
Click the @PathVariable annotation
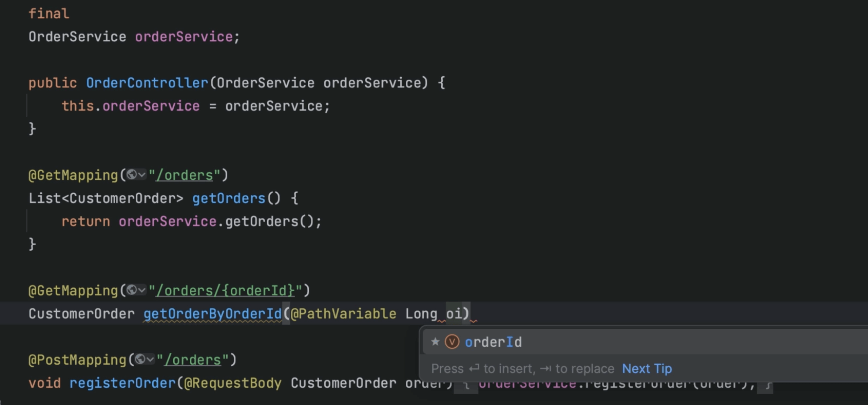pyautogui.click(x=343, y=314)
